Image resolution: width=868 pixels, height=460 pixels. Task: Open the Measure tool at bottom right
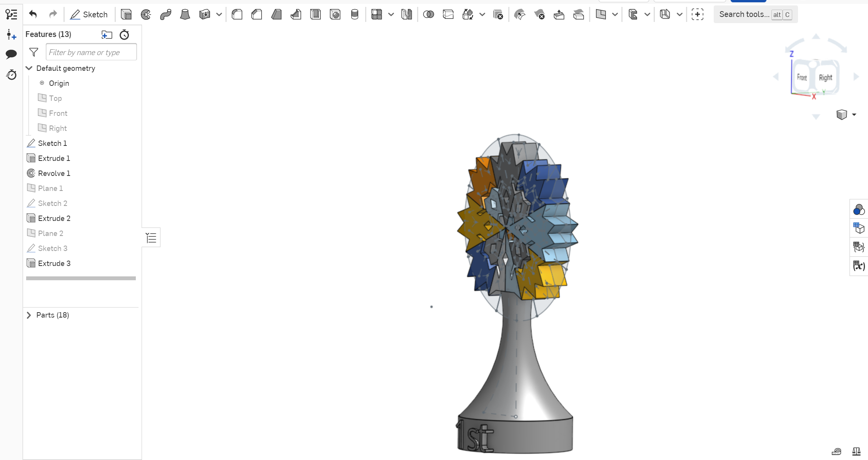pyautogui.click(x=837, y=452)
